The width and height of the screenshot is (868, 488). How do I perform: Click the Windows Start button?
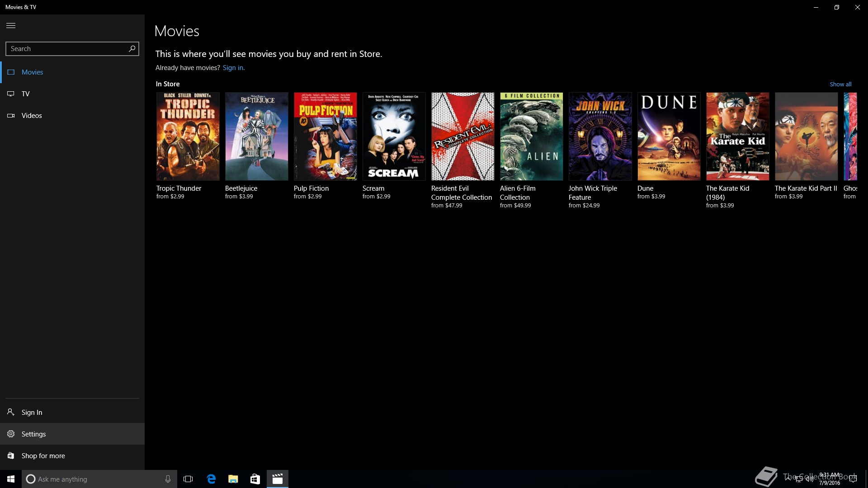11,479
